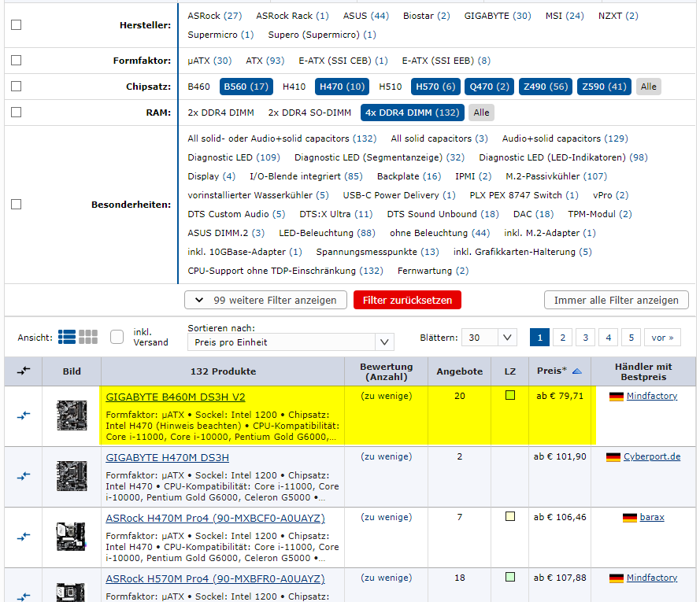Filter by ASUS (44) manufacturer

365,16
